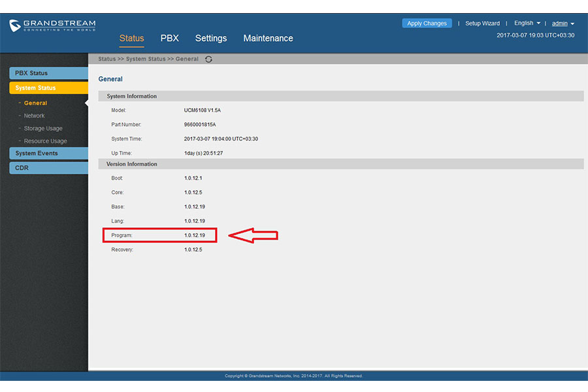Refresh the General status page icon
This screenshot has width=588, height=392.
[208, 59]
